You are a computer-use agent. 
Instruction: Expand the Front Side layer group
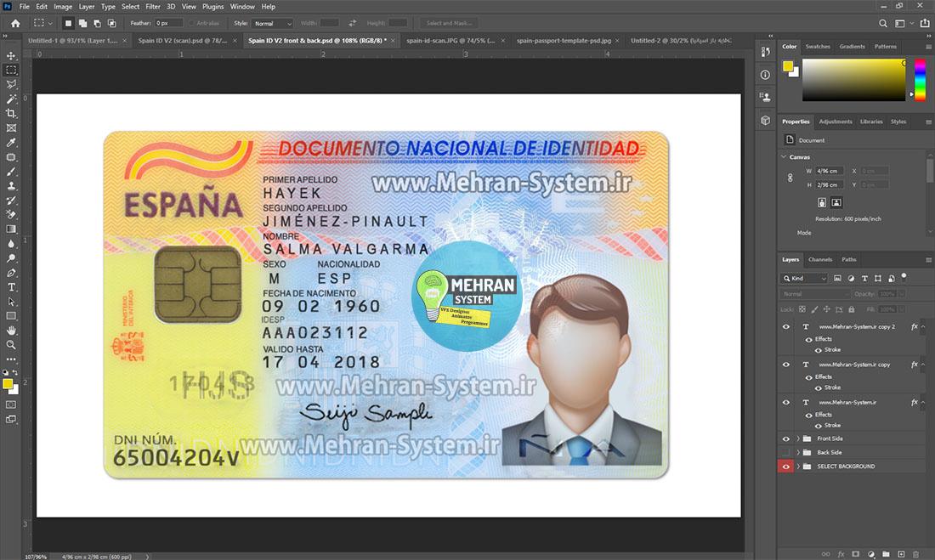(x=797, y=438)
